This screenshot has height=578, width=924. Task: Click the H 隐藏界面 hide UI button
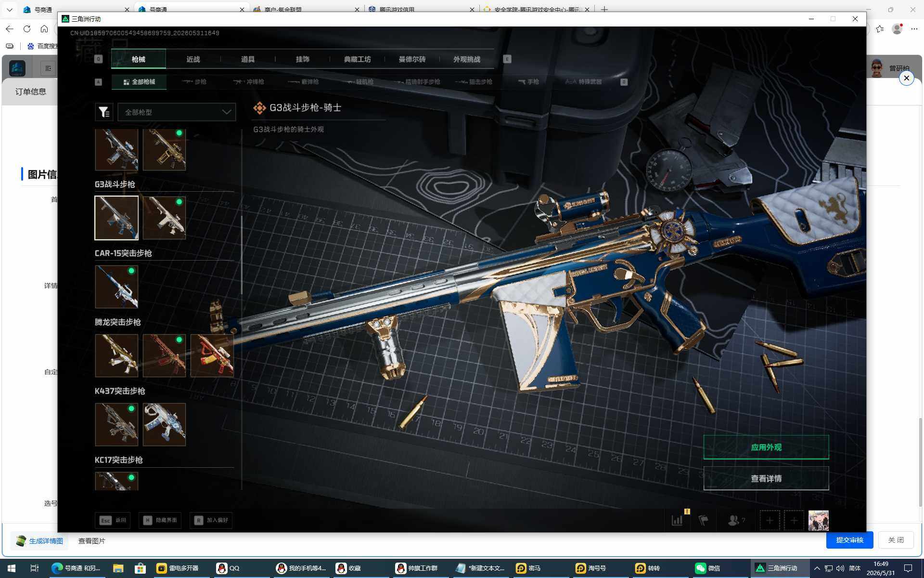(160, 520)
